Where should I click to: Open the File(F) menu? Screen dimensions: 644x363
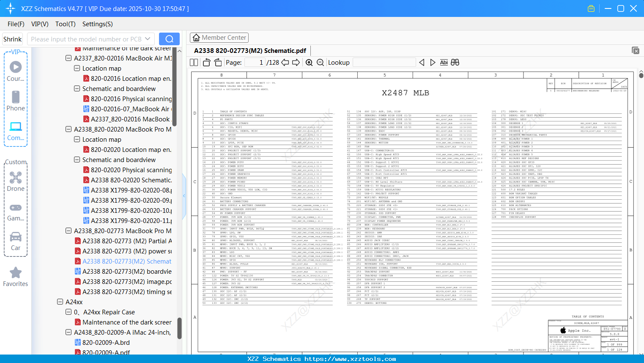pos(16,24)
